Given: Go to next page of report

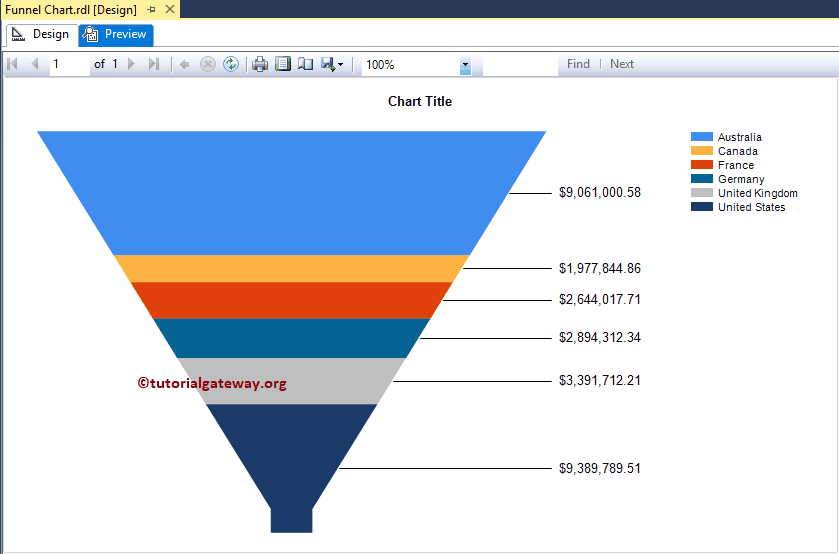Looking at the screenshot, I should [x=131, y=64].
